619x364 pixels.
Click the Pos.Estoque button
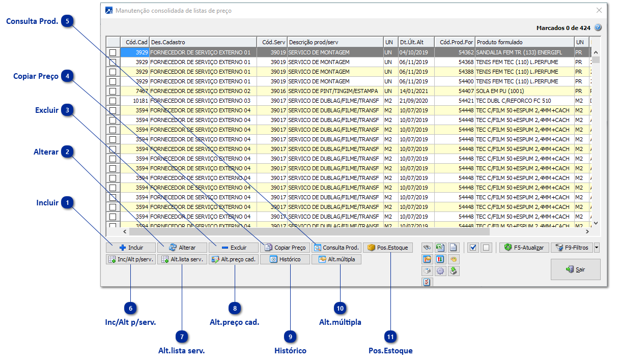click(388, 248)
